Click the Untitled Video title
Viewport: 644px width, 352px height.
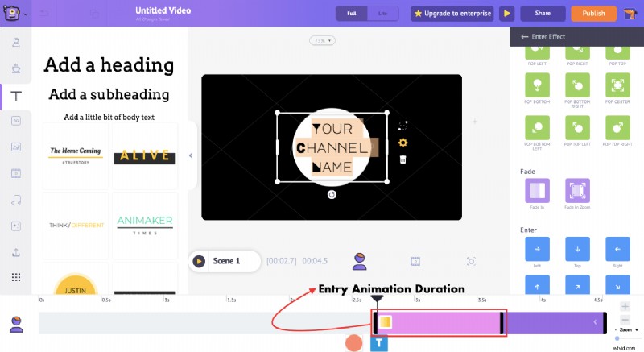(x=163, y=10)
